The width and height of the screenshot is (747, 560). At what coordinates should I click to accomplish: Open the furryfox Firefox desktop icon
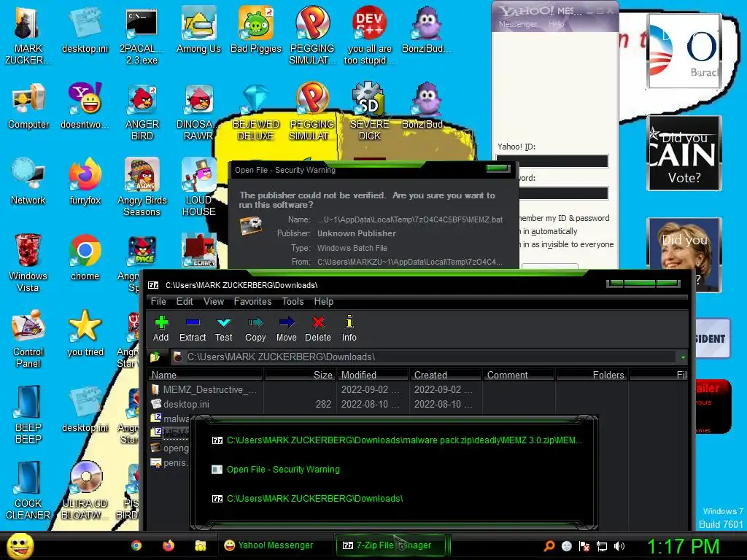(x=85, y=182)
